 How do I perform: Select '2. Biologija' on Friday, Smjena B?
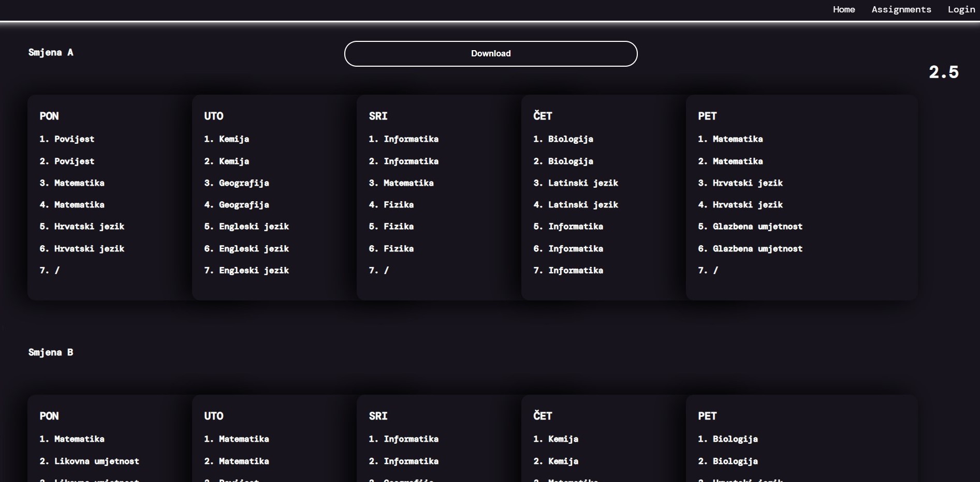pyautogui.click(x=728, y=461)
